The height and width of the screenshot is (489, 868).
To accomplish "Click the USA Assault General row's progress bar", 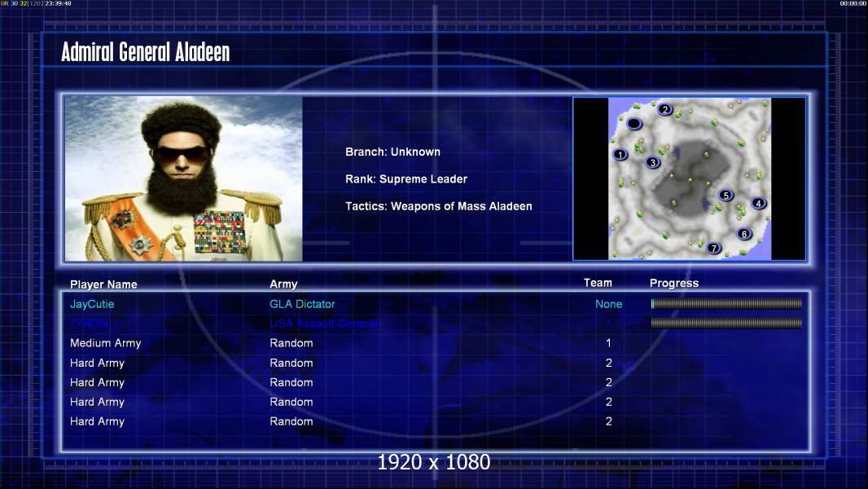I will [x=726, y=323].
